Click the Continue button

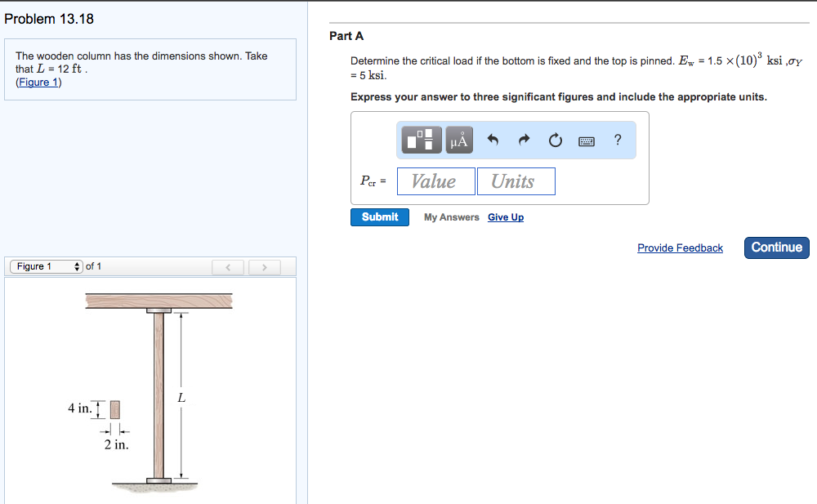pyautogui.click(x=776, y=247)
